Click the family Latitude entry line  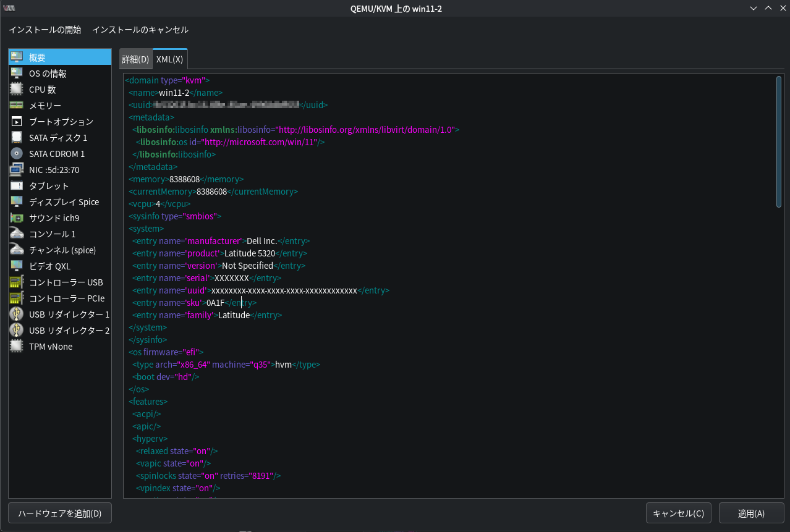[207, 315]
